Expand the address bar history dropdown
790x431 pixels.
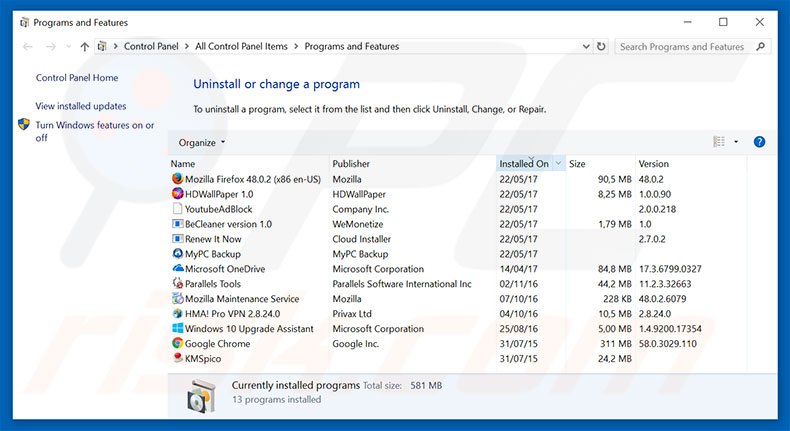pyautogui.click(x=586, y=46)
